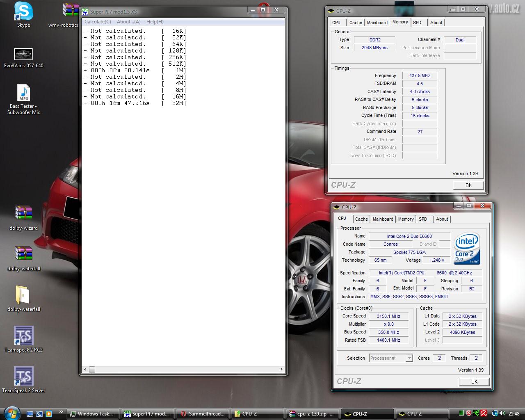Screen dimensions: 525x420
Task: Open the Skype desktop shortcut
Action: click(23, 11)
